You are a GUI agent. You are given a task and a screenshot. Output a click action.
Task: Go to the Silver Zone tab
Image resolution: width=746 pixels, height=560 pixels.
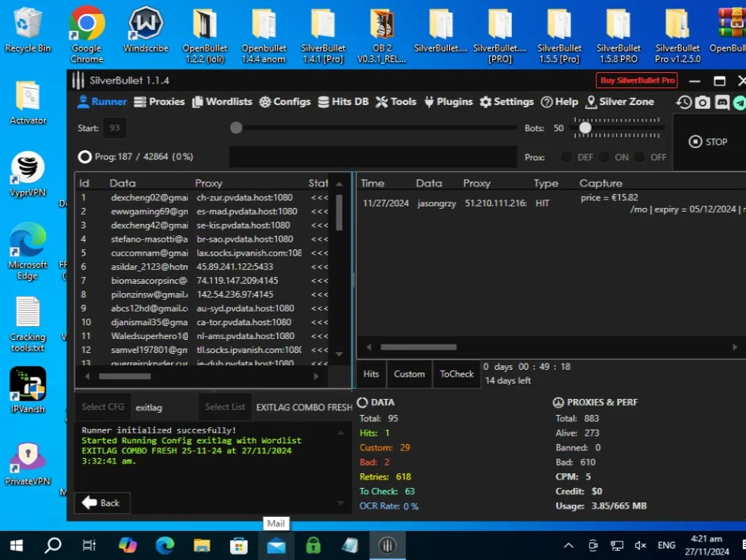[620, 102]
